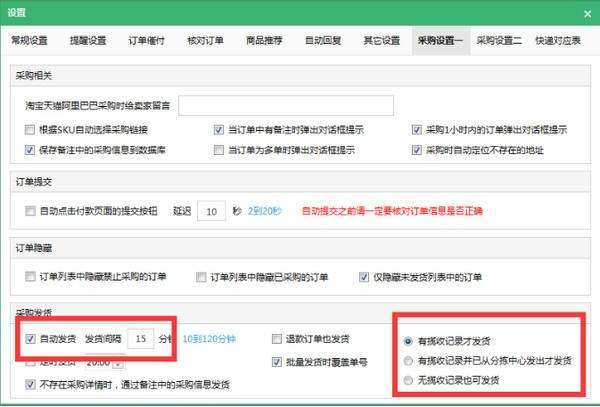
Task: Disable the 自动发货 checkbox
Action: point(31,339)
